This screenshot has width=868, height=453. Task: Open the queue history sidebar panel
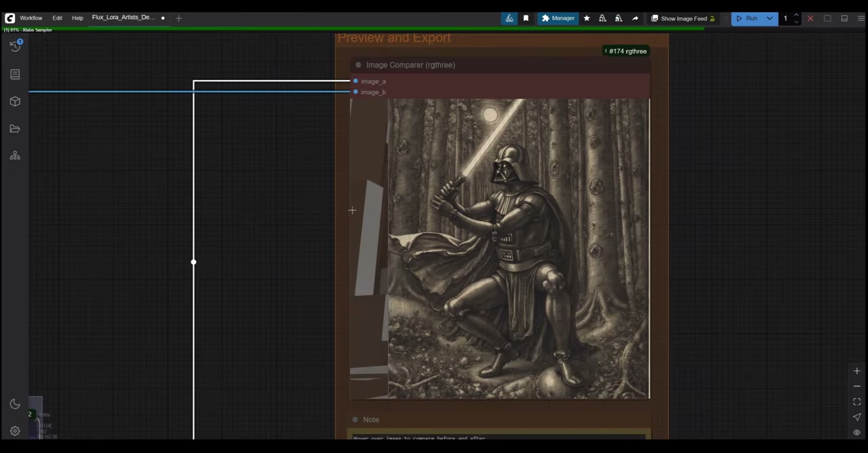click(x=15, y=46)
